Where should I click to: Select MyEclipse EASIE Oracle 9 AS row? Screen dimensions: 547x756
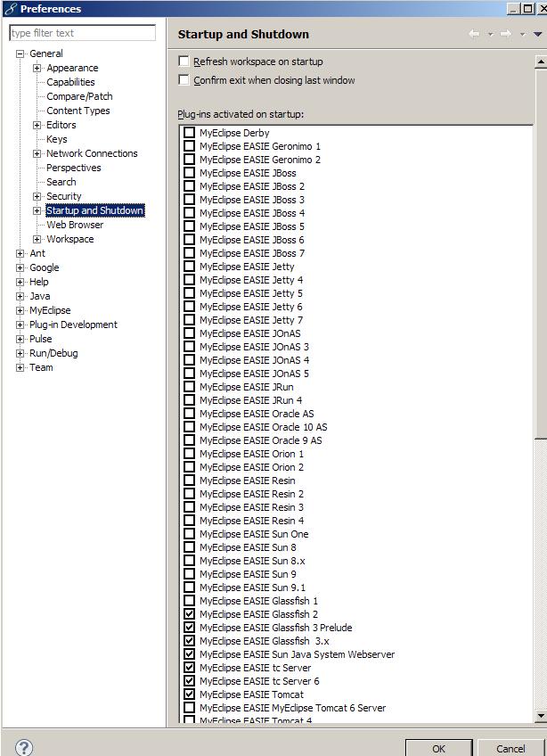(x=261, y=440)
